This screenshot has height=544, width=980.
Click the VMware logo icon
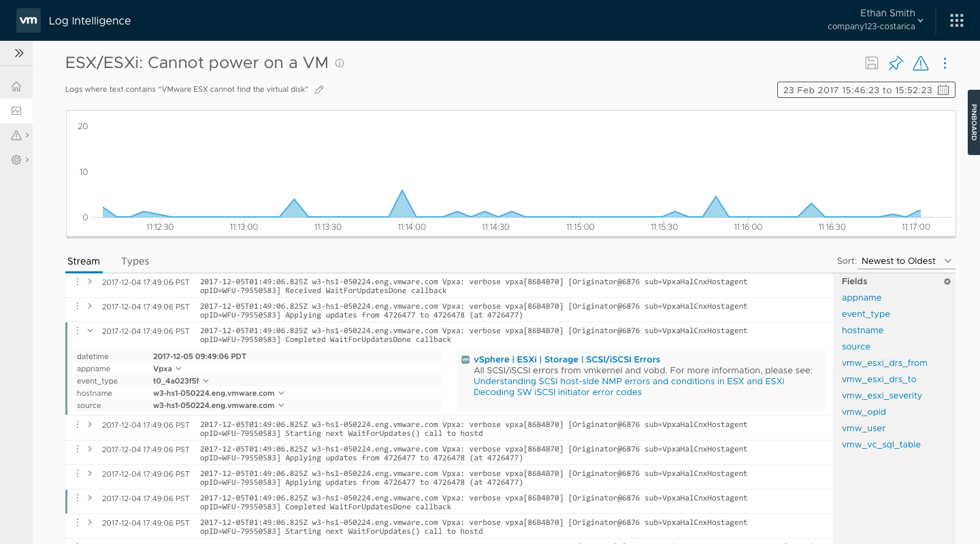28,21
